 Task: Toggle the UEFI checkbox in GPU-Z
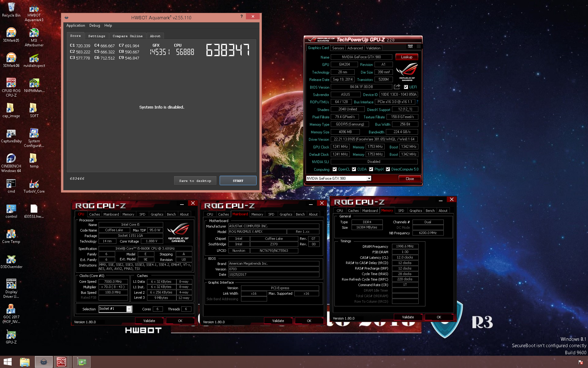coord(406,87)
